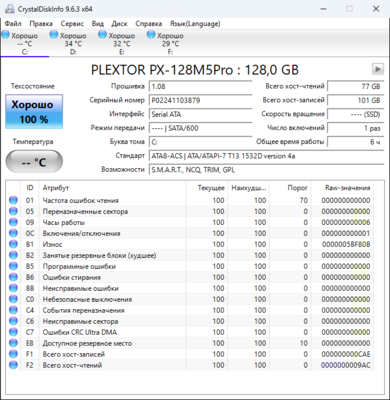Select the status icon for disk F:
Image resolution: width=390 pixels, height=400 pixels.
click(151, 34)
